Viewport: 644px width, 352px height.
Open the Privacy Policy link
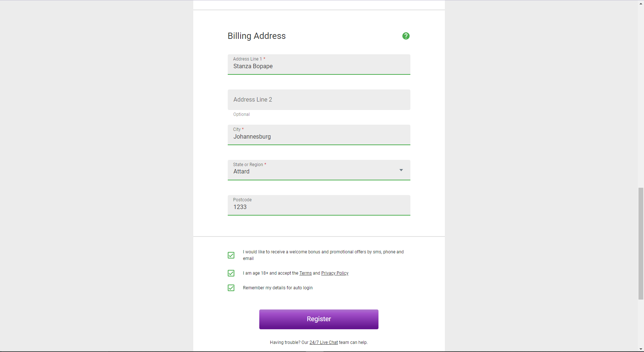(334, 273)
